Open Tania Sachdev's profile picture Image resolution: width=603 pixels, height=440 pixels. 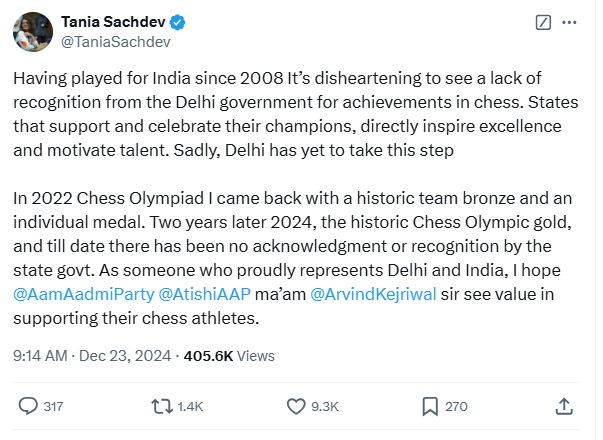click(x=33, y=31)
